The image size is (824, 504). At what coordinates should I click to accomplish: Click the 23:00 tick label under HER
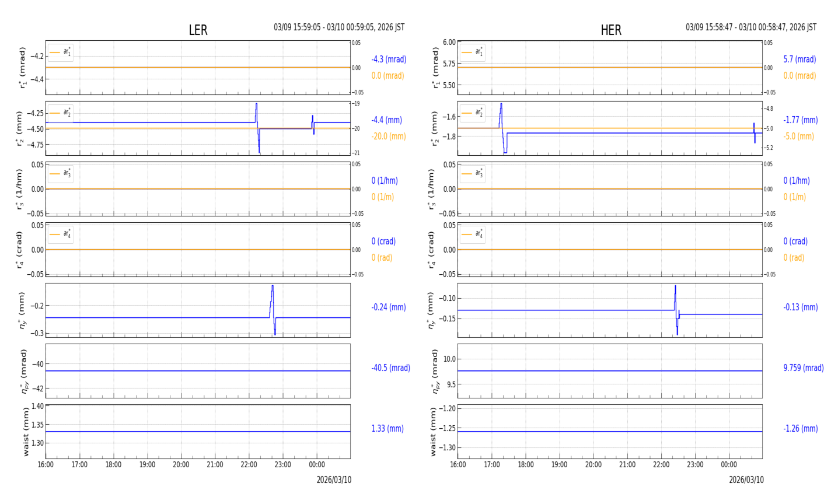[x=695, y=465]
